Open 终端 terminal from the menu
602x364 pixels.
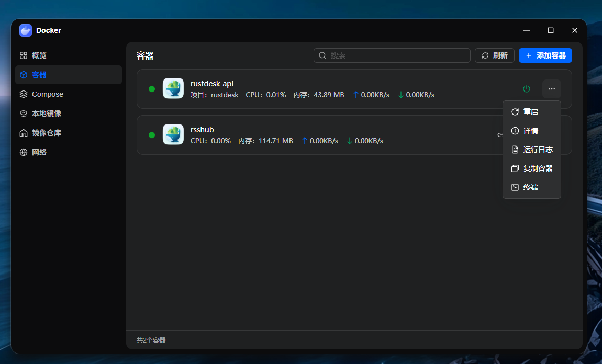click(x=532, y=187)
